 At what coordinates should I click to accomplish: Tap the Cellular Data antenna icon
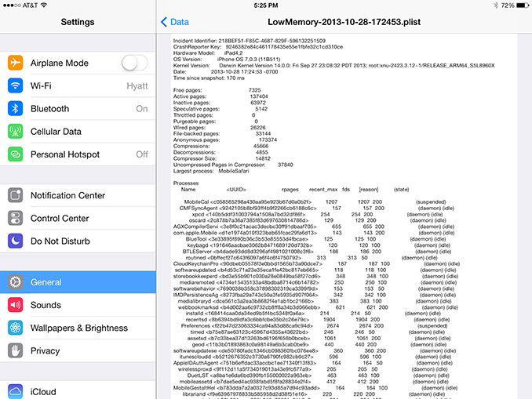coord(15,131)
